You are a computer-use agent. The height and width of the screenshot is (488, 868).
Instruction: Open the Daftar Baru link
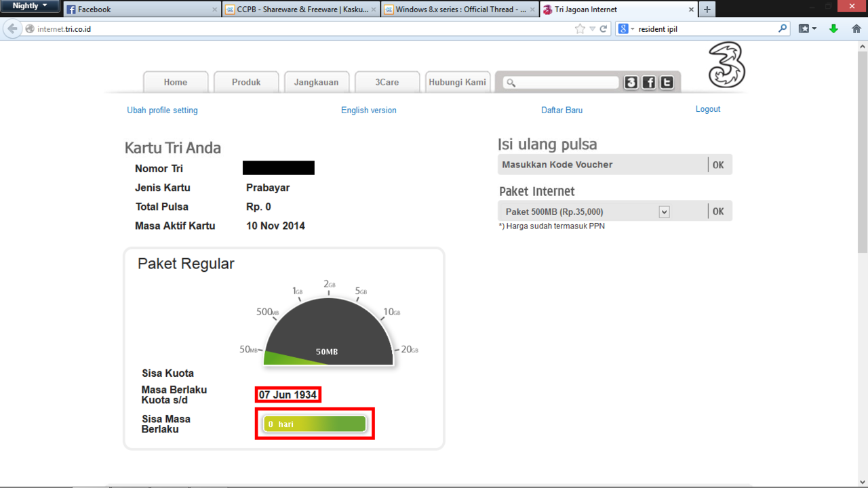point(561,110)
